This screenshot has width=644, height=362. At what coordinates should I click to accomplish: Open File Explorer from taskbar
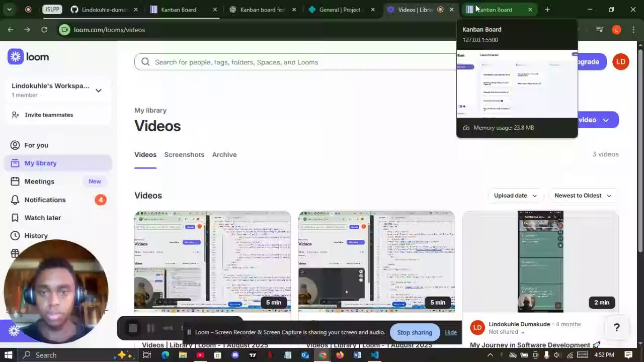point(183,355)
